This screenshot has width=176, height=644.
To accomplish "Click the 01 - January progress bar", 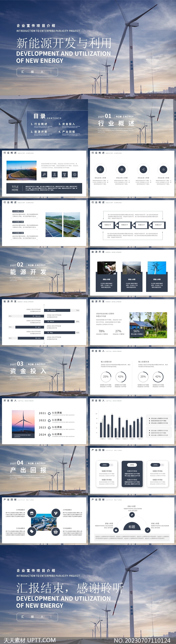I will coord(58,310).
